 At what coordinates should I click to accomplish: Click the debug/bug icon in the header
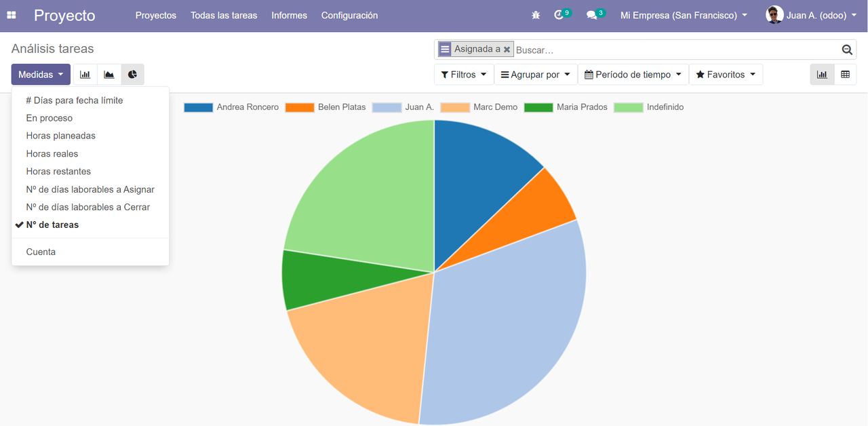tap(535, 15)
